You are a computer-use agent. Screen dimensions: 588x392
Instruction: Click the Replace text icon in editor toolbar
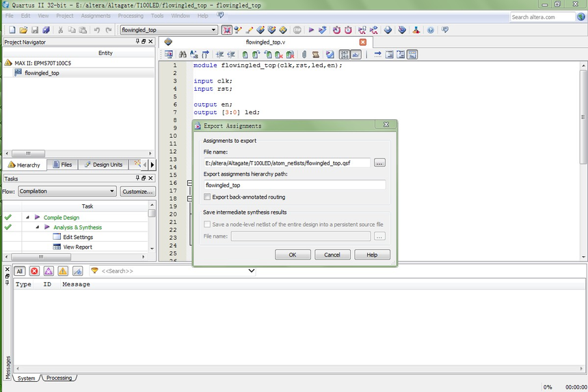coord(194,55)
